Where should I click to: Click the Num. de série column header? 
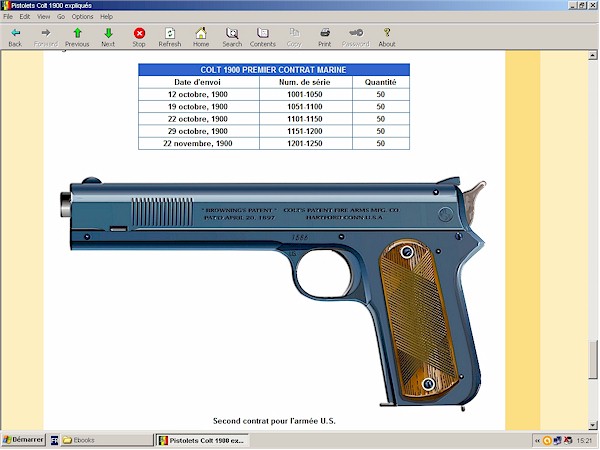[305, 82]
